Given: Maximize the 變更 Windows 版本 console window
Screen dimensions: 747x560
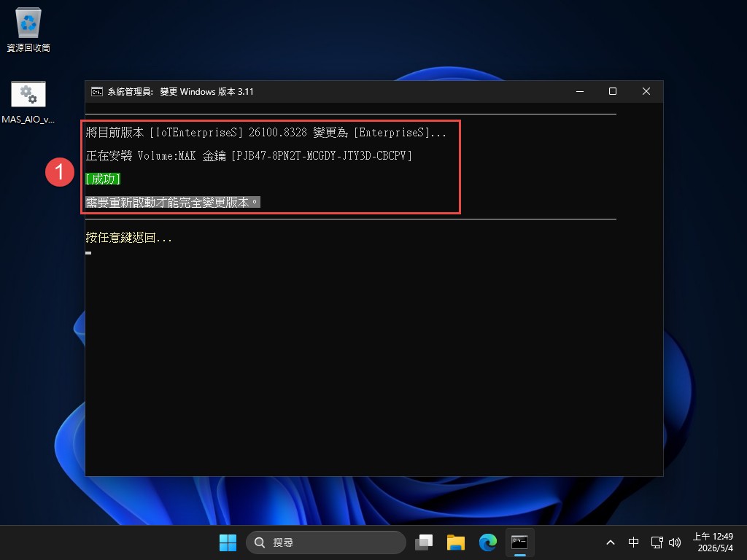Looking at the screenshot, I should click(613, 91).
